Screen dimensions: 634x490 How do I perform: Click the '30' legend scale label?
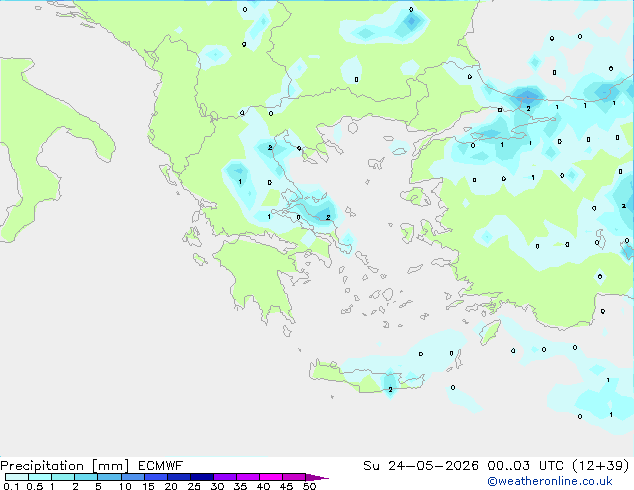click(217, 486)
